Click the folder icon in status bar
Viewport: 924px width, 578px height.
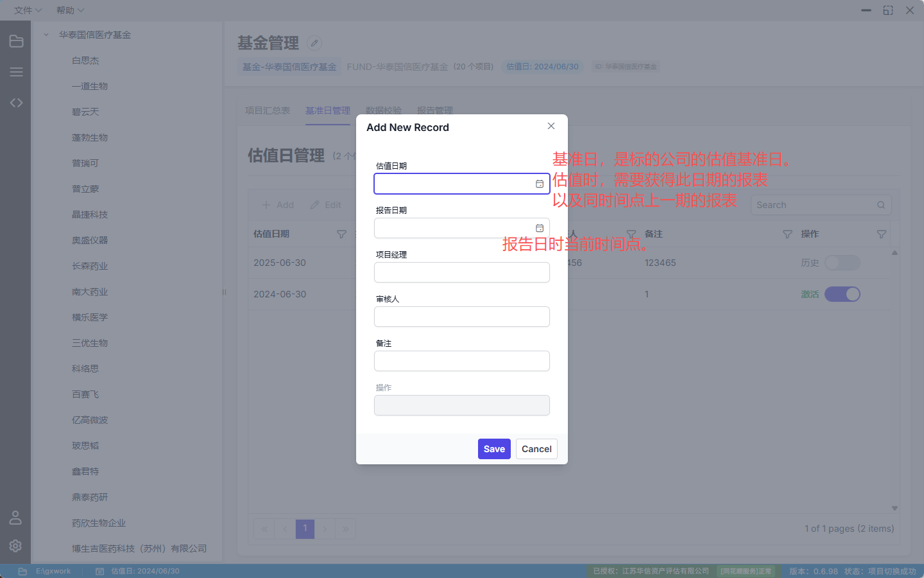coord(22,571)
